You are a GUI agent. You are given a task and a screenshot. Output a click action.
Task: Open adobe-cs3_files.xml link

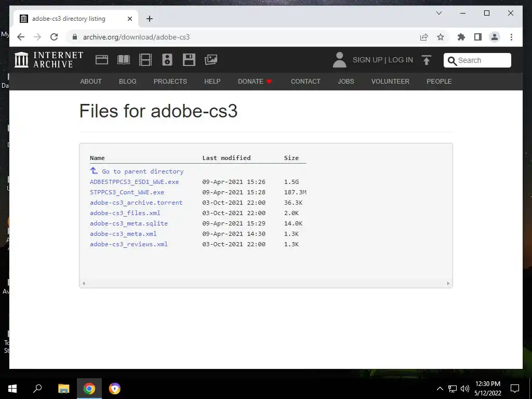pyautogui.click(x=125, y=213)
